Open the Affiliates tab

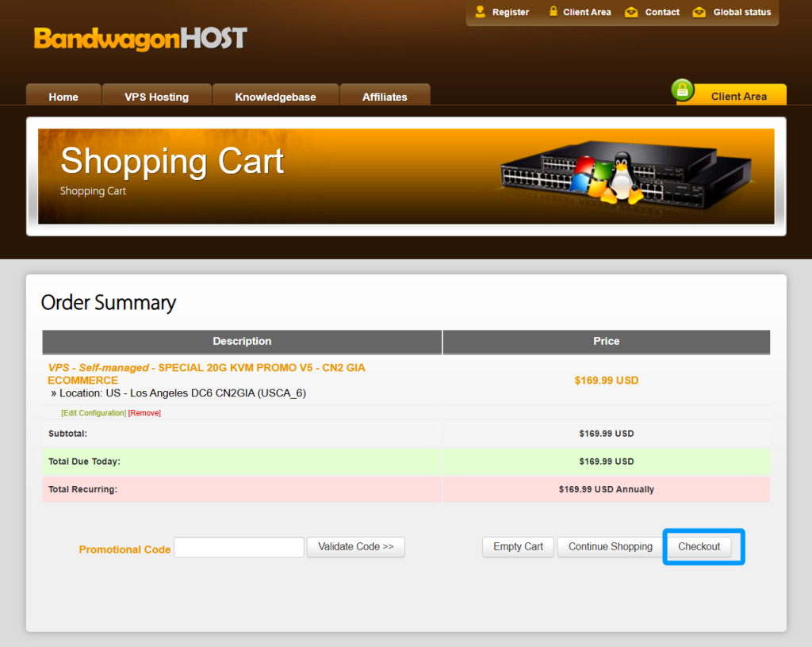click(385, 97)
